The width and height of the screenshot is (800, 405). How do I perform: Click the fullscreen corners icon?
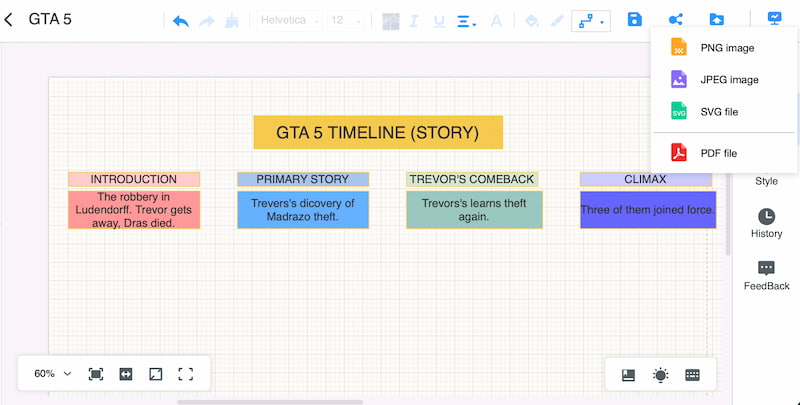coord(186,374)
